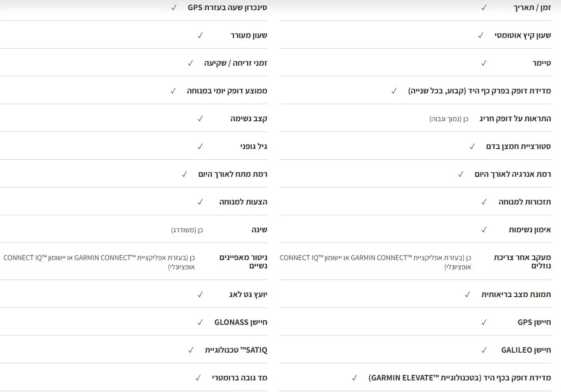Click the checkmark beside אימון נשימות
Screen dimensions: 561x392
(x=484, y=230)
